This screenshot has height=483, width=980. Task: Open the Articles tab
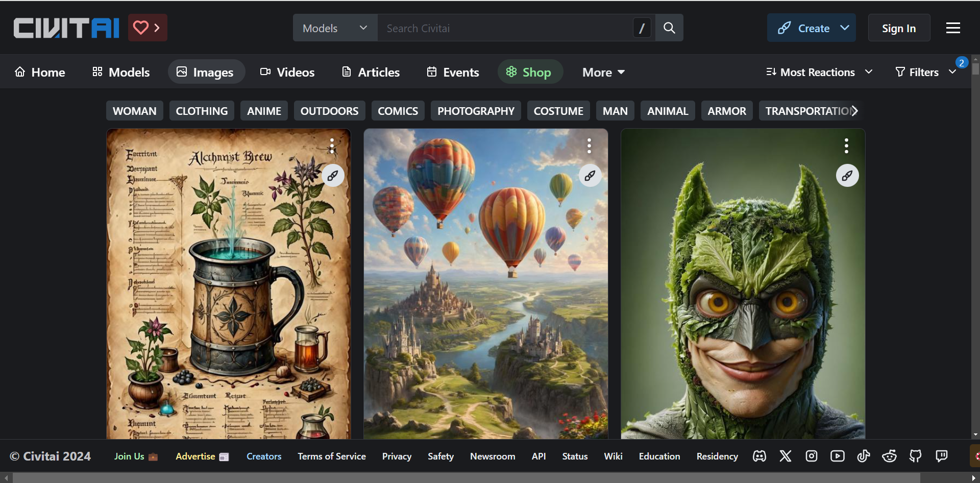[x=371, y=72]
